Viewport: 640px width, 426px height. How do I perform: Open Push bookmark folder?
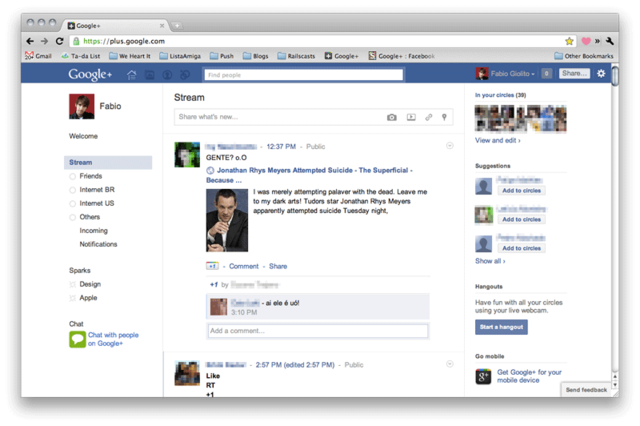[x=222, y=56]
